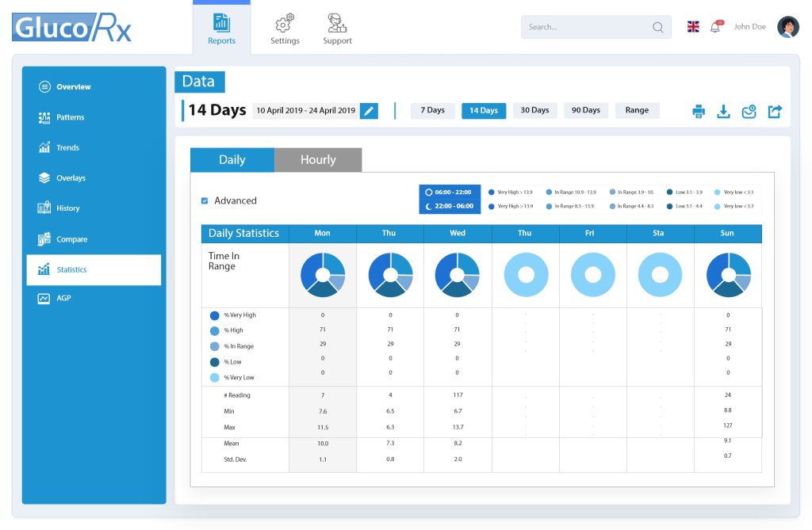Click the % Very Low color swatch
Image resolution: width=812 pixels, height=530 pixels.
tap(214, 378)
